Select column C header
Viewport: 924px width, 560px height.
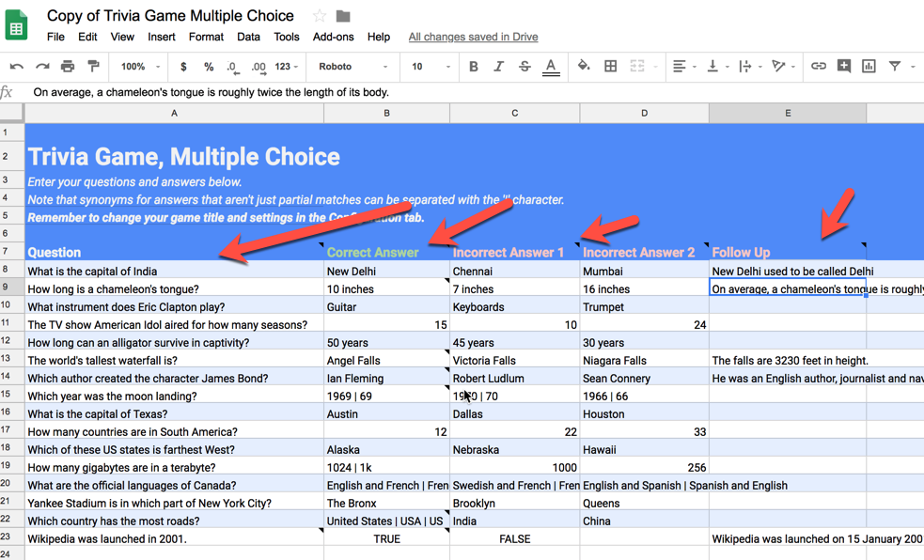coord(514,113)
